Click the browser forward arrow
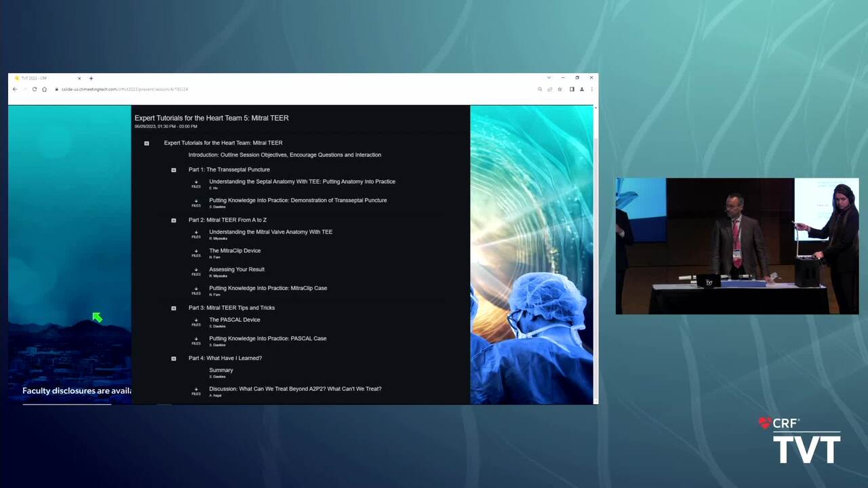 [24, 89]
